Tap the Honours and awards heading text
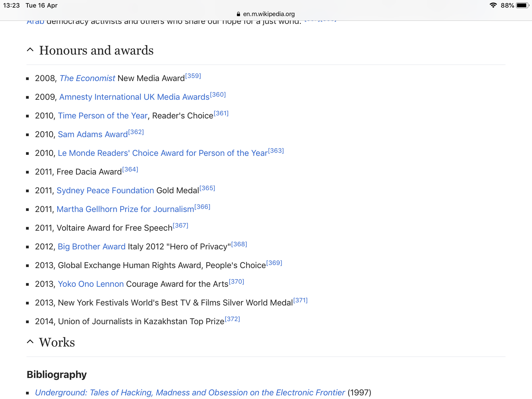Viewport: 532px width, 399px height. pyautogui.click(x=96, y=51)
